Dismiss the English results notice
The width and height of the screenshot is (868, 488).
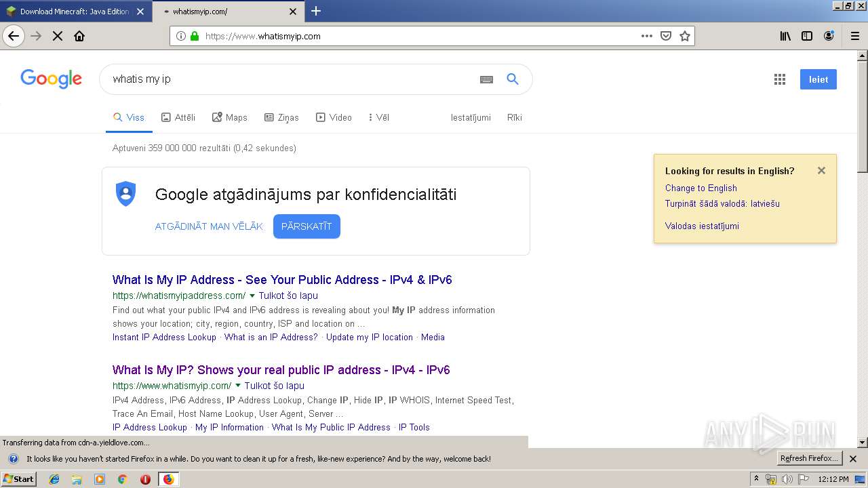(821, 171)
